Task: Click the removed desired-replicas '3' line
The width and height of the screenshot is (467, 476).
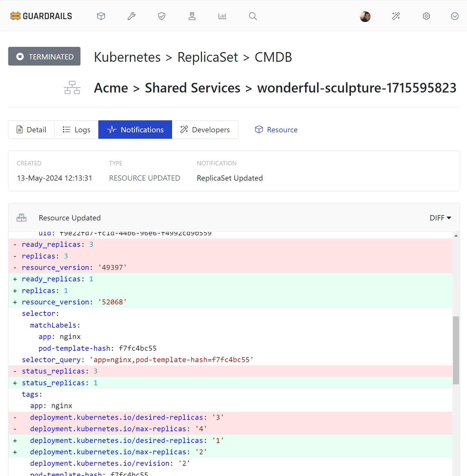Action: [x=230, y=417]
